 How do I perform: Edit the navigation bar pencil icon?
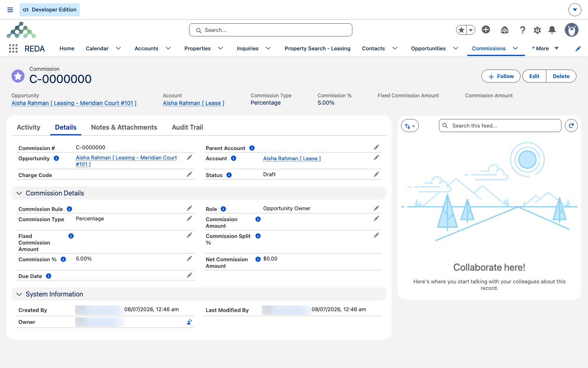tap(578, 49)
